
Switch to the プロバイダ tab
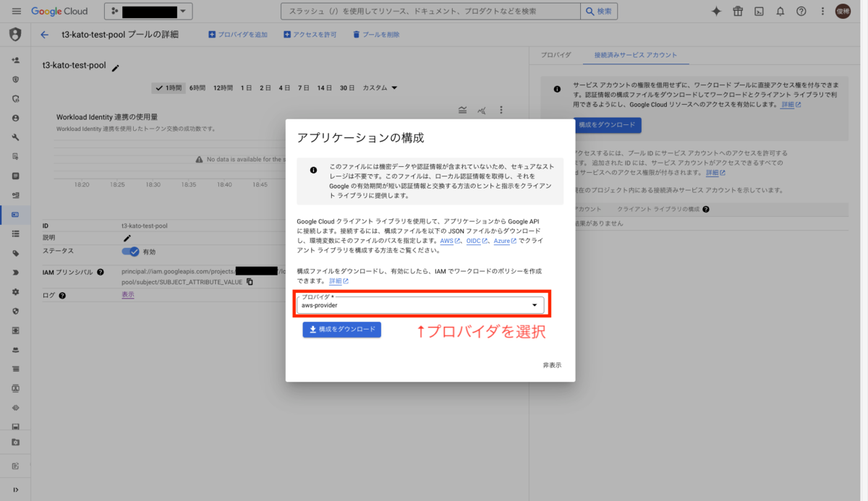[556, 55]
